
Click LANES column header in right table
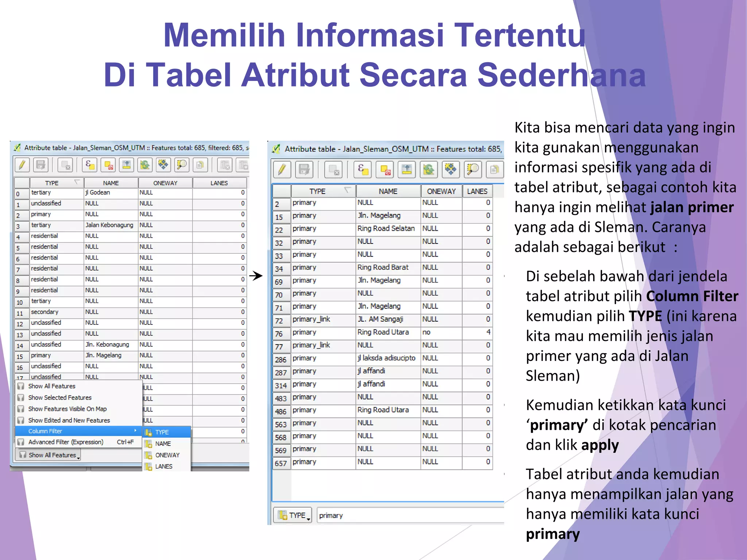click(477, 191)
